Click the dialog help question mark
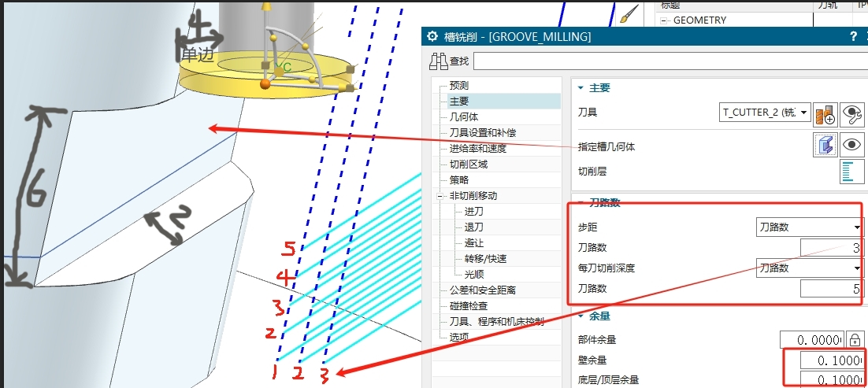Screen dimensions: 868x388 (853, 36)
